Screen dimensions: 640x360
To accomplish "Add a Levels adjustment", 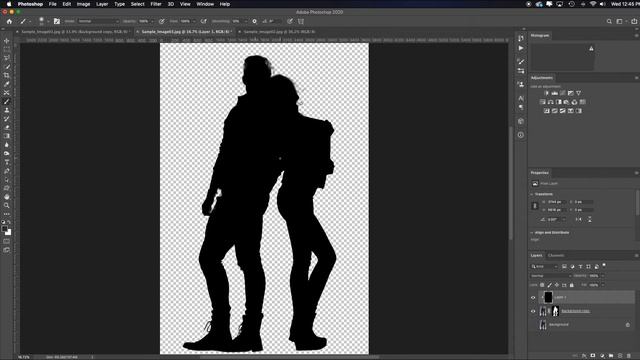I will coord(555,93).
